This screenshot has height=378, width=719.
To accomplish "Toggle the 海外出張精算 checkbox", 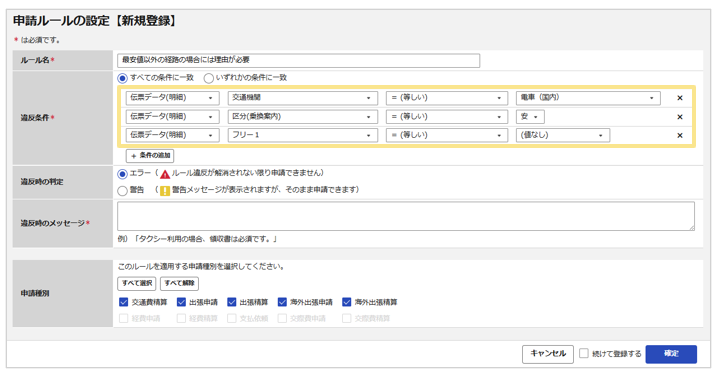I will point(347,302).
